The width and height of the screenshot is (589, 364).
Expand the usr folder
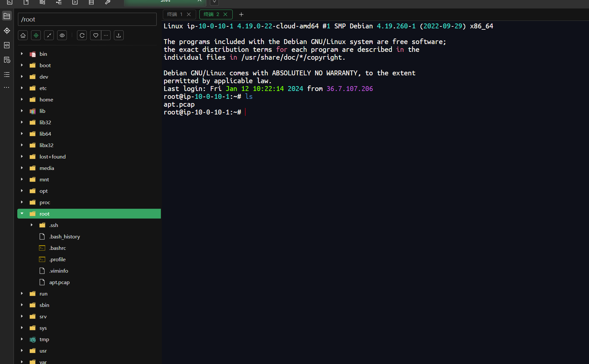coord(22,351)
